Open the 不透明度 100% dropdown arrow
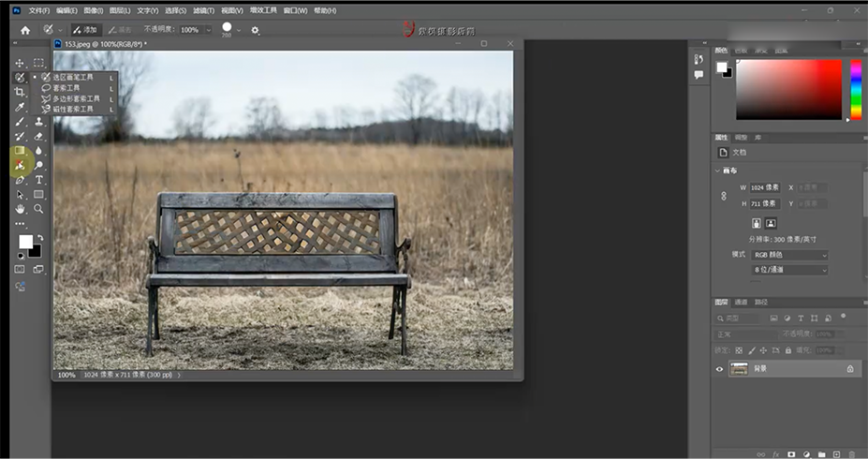This screenshot has height=459, width=868. (209, 30)
